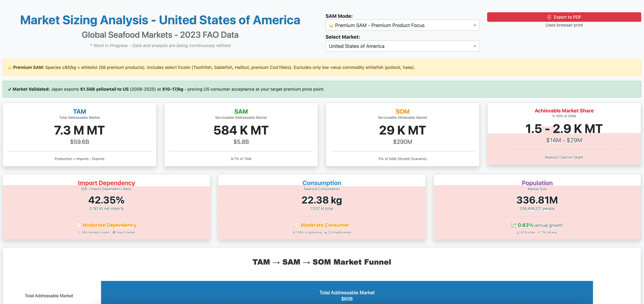
Task: Click the bar chart icon beside 83% urban
Action: point(518,233)
